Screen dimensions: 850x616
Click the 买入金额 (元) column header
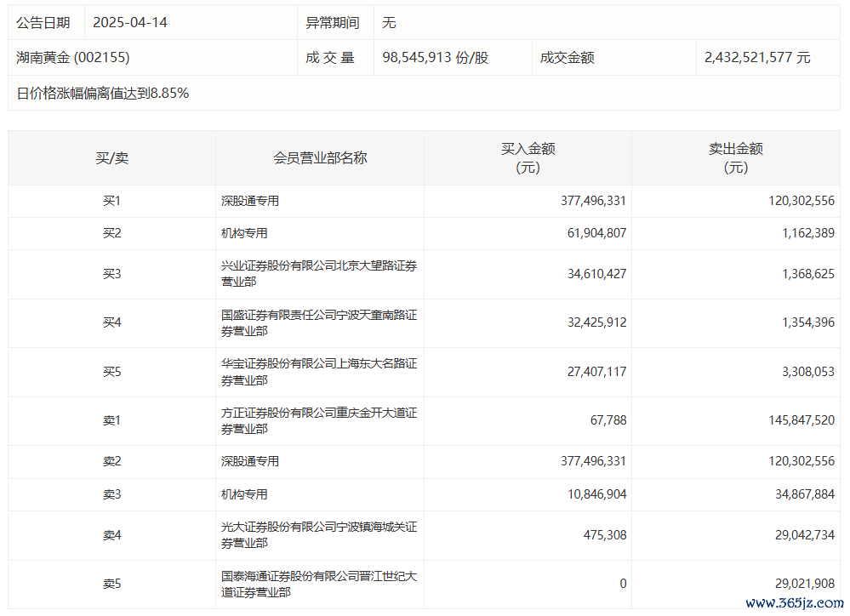[528, 157]
